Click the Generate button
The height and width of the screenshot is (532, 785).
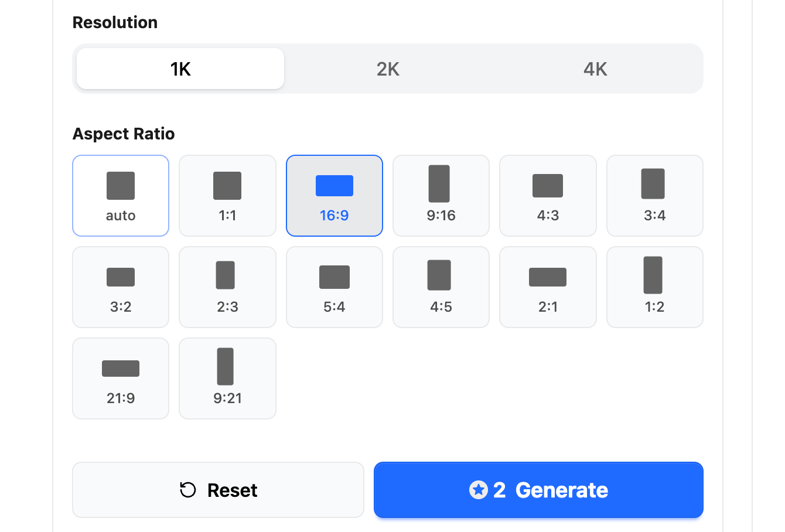coord(538,490)
